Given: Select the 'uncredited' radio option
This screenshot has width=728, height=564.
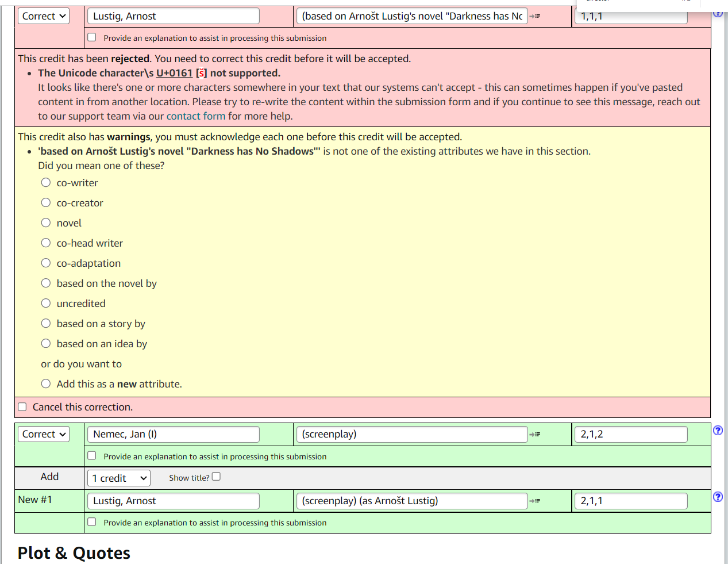Looking at the screenshot, I should (x=46, y=303).
